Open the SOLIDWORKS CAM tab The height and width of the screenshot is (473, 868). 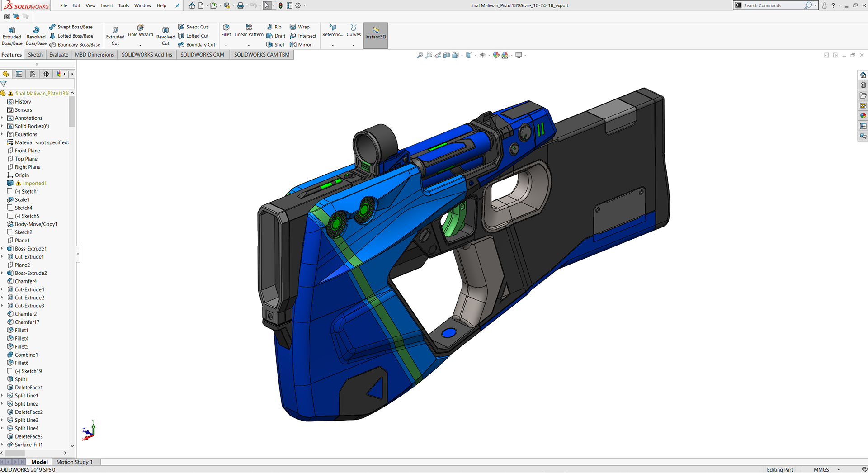pyautogui.click(x=202, y=55)
